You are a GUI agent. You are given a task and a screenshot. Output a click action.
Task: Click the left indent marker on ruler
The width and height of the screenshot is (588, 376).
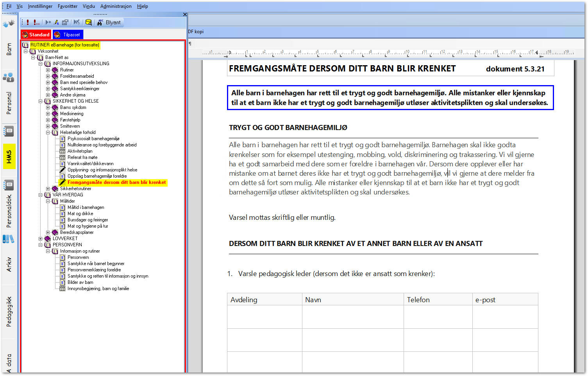(x=230, y=53)
